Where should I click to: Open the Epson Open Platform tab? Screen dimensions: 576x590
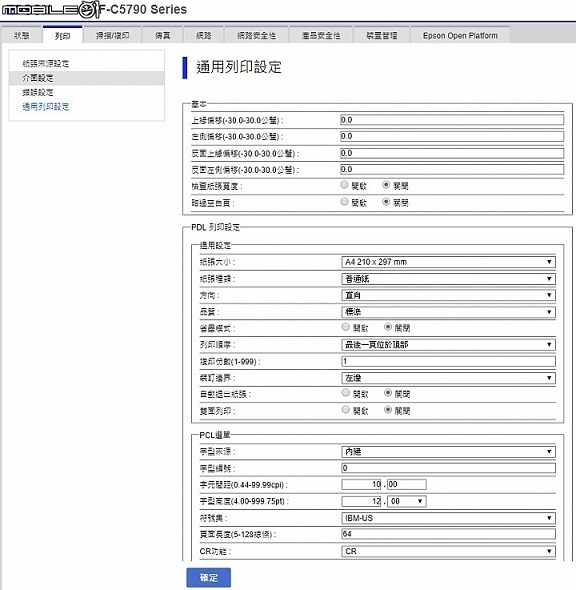click(460, 35)
